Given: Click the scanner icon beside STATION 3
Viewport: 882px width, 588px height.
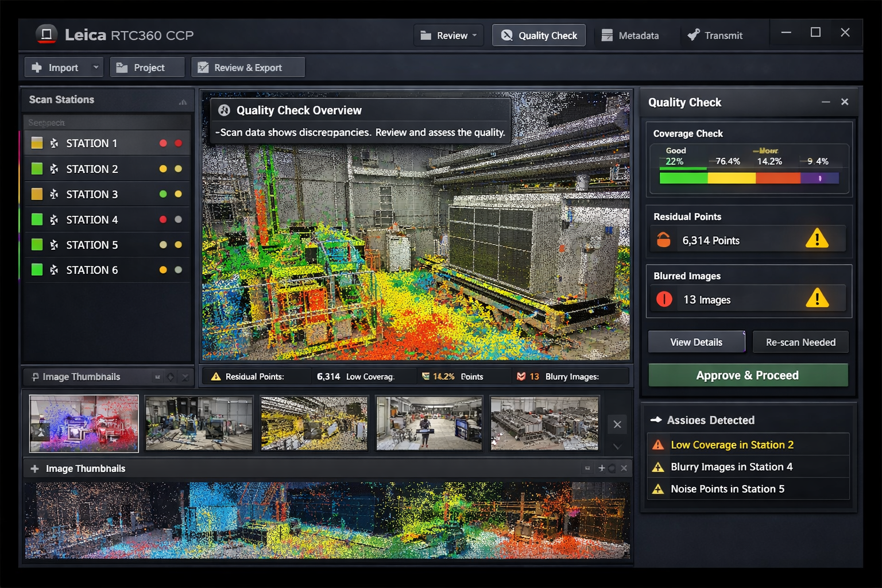Looking at the screenshot, I should pos(54,194).
